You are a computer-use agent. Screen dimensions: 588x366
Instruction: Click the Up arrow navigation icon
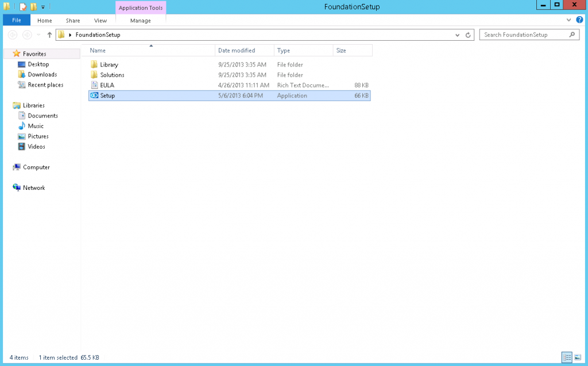pyautogui.click(x=49, y=35)
